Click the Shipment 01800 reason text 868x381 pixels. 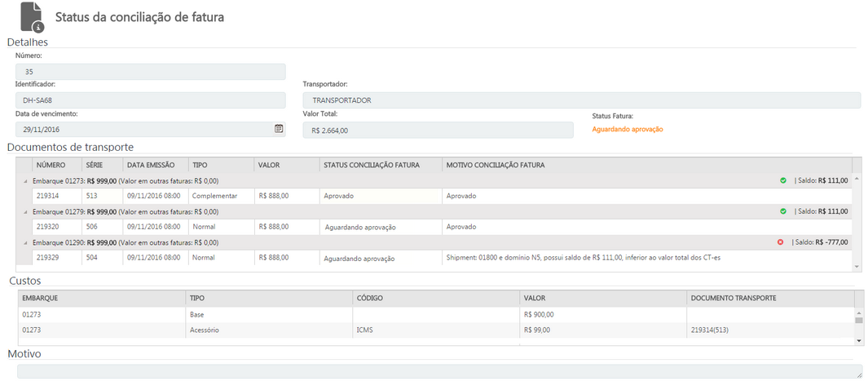click(x=583, y=258)
